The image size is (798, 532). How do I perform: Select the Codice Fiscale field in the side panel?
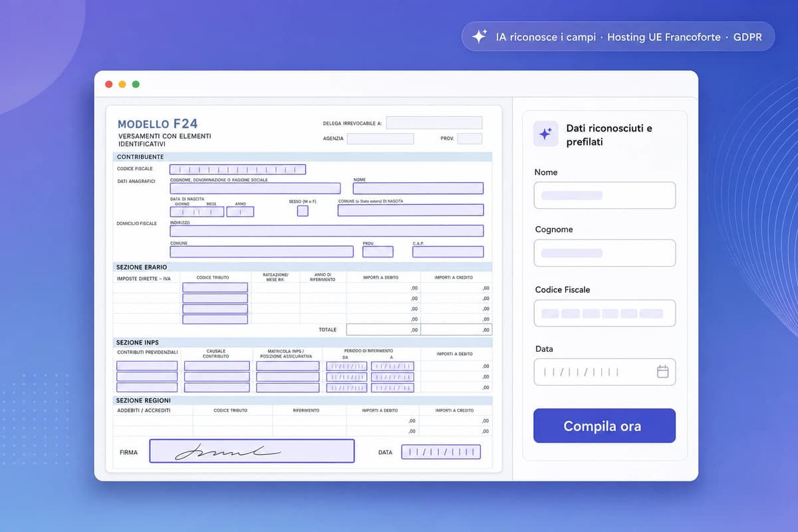coord(604,313)
